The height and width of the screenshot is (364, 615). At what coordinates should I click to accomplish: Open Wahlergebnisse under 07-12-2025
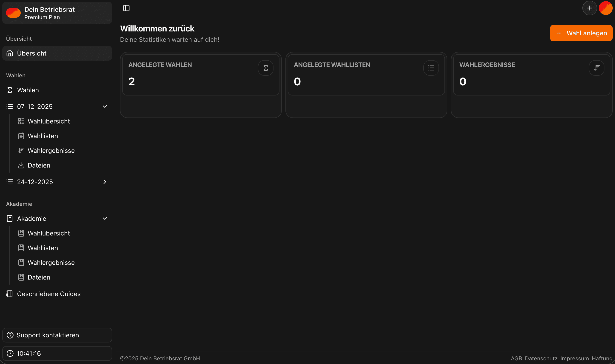click(51, 150)
